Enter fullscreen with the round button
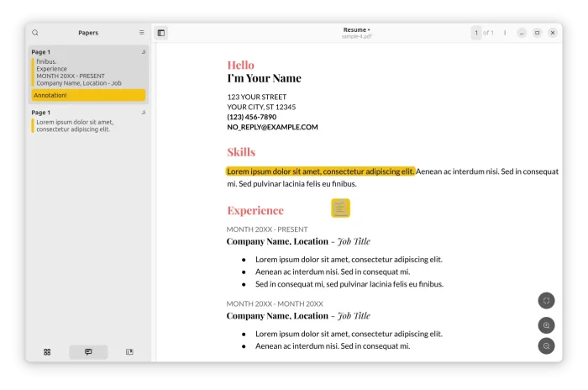 click(546, 301)
